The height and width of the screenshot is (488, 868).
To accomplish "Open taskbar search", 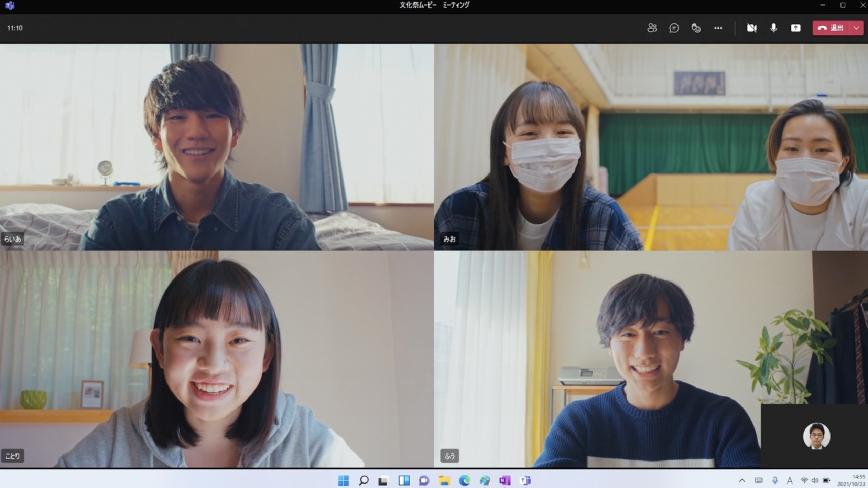I will (x=363, y=480).
